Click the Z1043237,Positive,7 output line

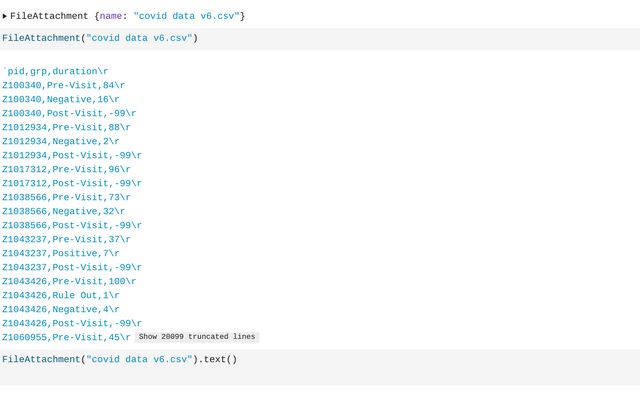(x=60, y=254)
